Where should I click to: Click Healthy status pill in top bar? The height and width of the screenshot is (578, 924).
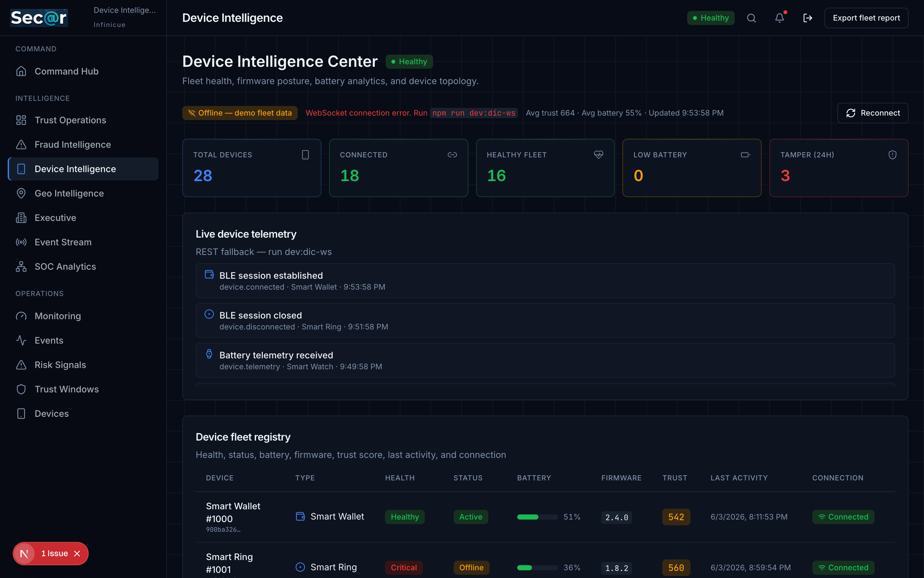click(711, 18)
